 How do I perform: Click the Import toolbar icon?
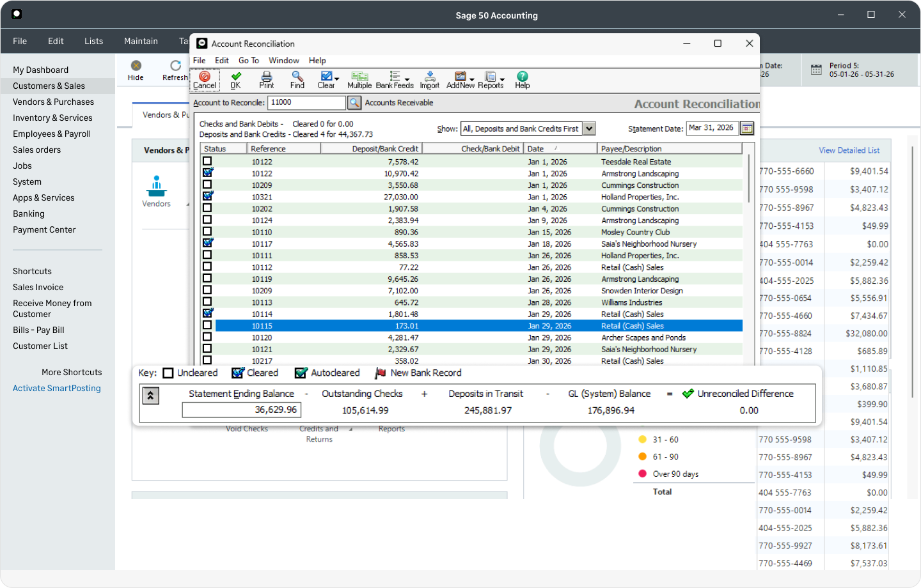point(430,77)
